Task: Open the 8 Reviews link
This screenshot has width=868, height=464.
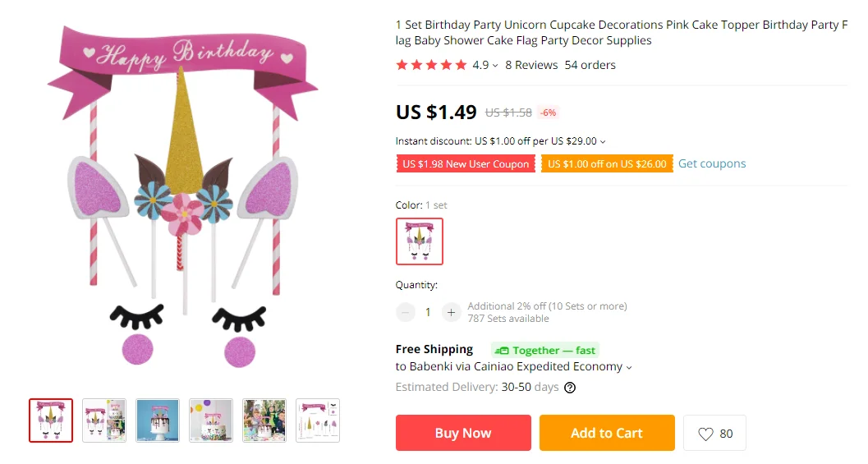Action: click(531, 65)
